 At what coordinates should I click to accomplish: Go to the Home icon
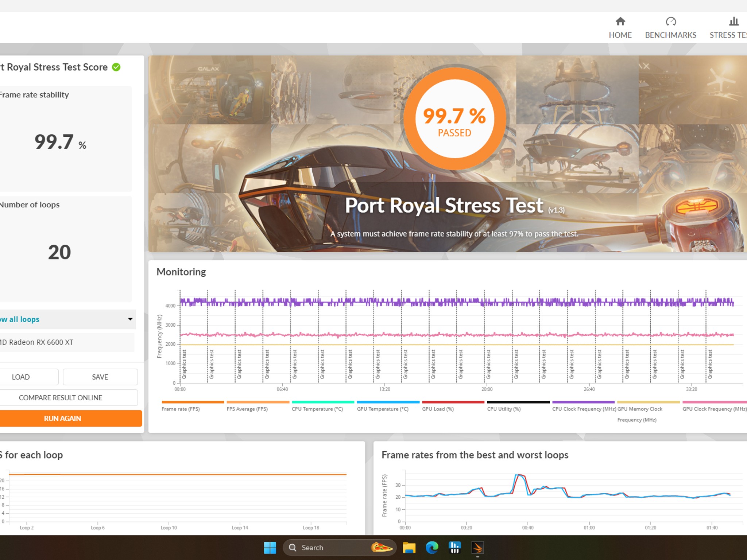point(620,22)
